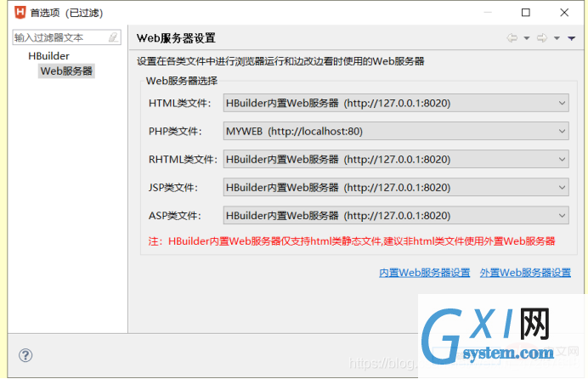Go back using the left arrow icon
Image resolution: width=588 pixels, height=379 pixels.
[512, 38]
